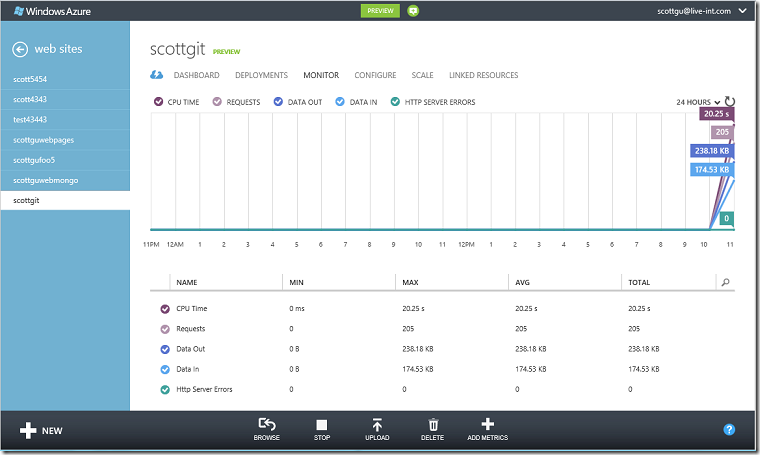The image size is (760, 455).
Task: Click the 205 requests chart label
Action: (722, 132)
